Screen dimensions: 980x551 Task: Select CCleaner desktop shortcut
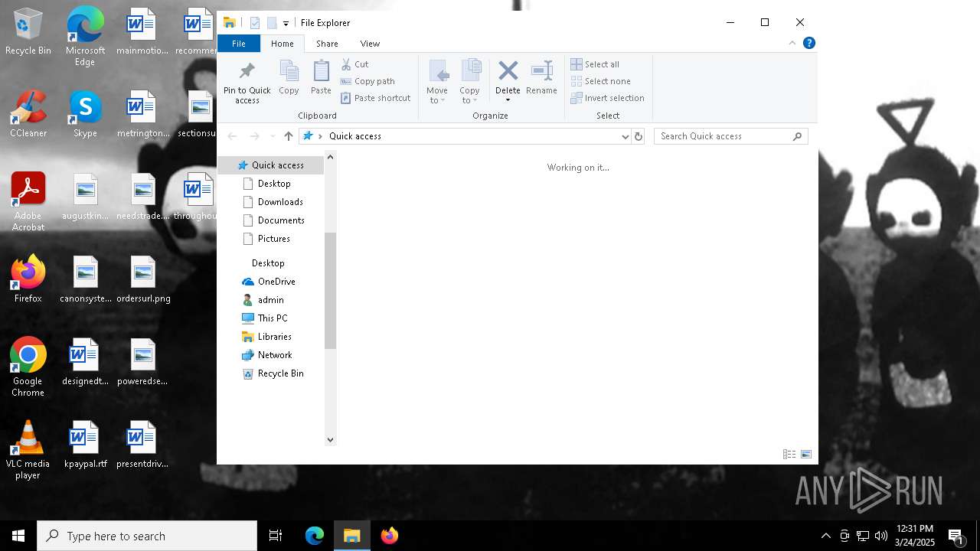click(28, 115)
